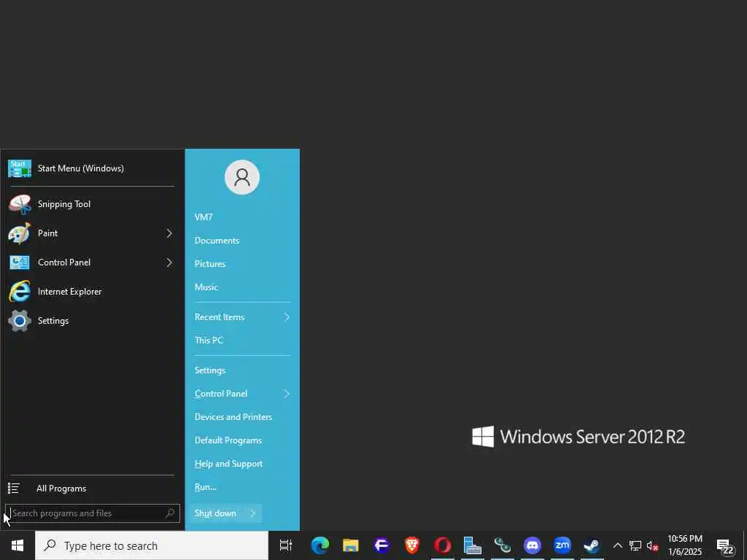Open the clock showing 10:56 PM
Screen dimensions: 747x560
click(684, 545)
